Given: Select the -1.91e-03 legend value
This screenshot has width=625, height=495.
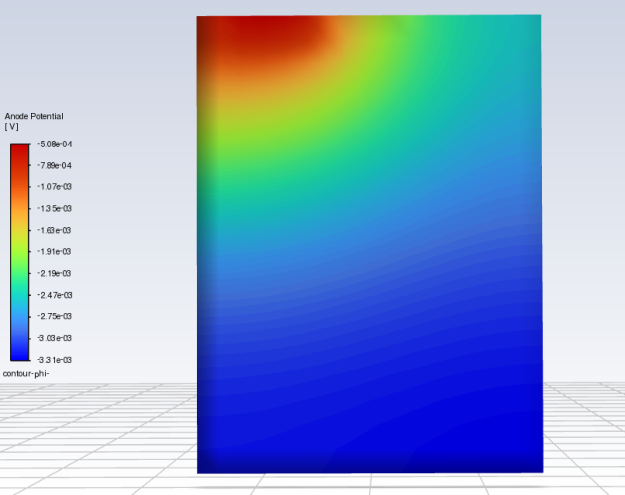Looking at the screenshot, I should [x=55, y=251].
